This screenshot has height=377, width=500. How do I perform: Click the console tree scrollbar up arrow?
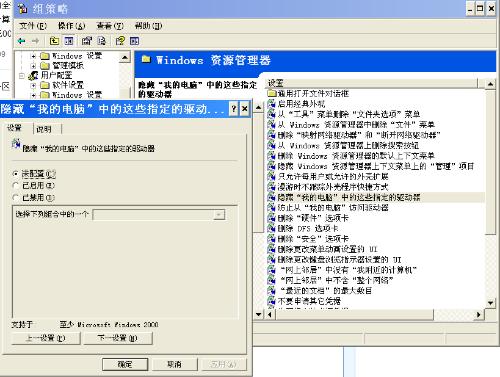click(125, 57)
